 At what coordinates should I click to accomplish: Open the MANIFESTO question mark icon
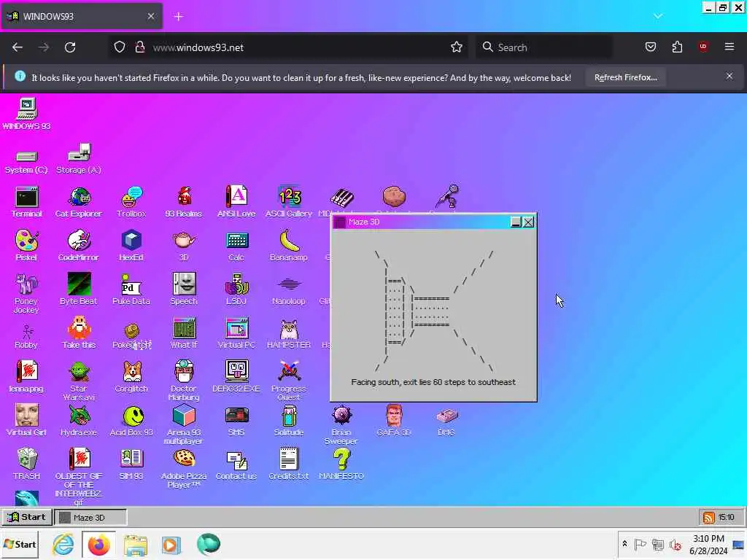pyautogui.click(x=341, y=464)
